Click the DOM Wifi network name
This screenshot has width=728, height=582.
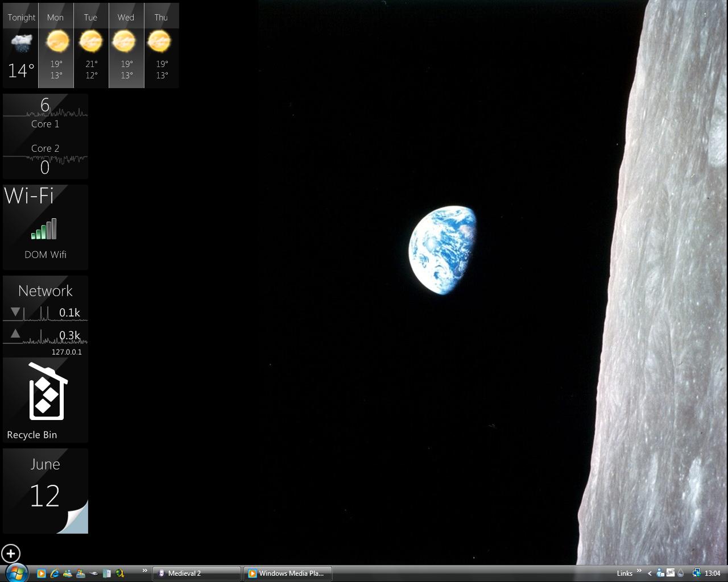click(x=45, y=255)
